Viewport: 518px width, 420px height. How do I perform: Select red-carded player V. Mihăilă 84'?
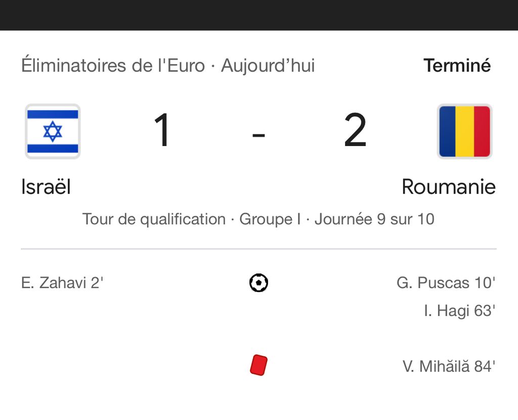pyautogui.click(x=448, y=366)
